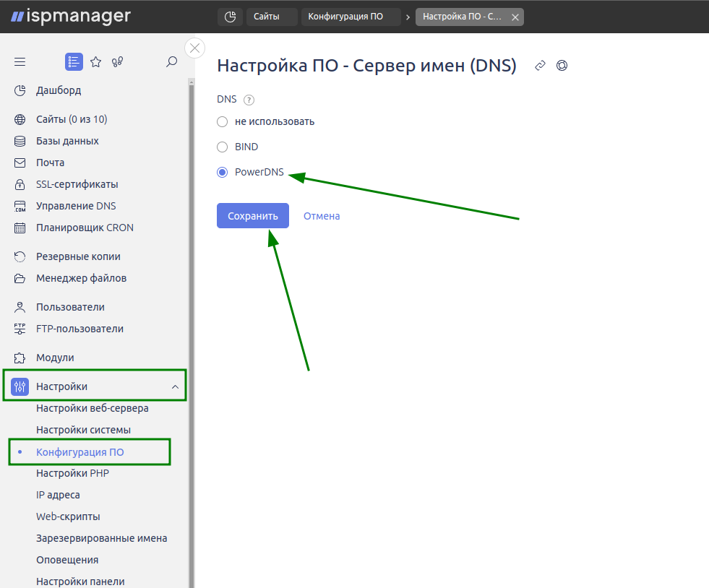
Task: Collapse sidebar with the round X button
Action: [x=195, y=48]
